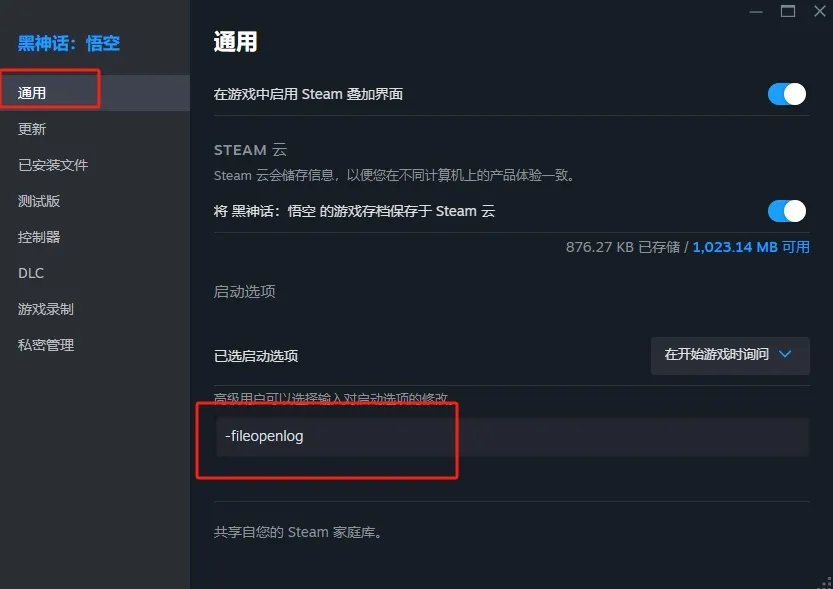
Task: Maximize the properties window
Action: (x=788, y=11)
